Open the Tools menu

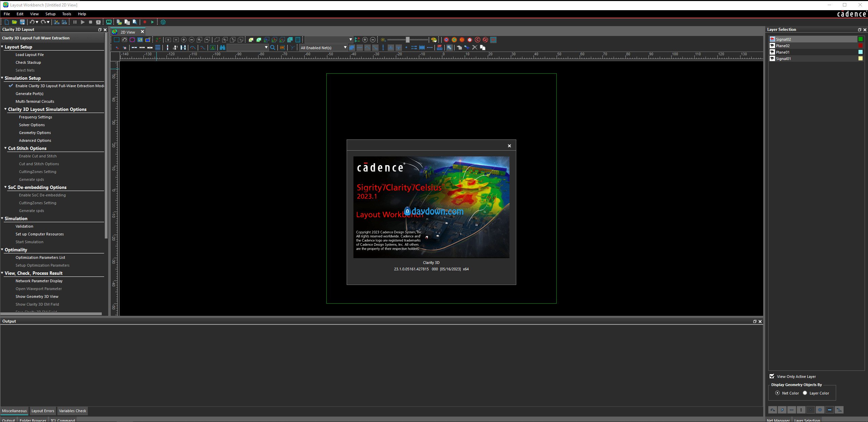66,14
